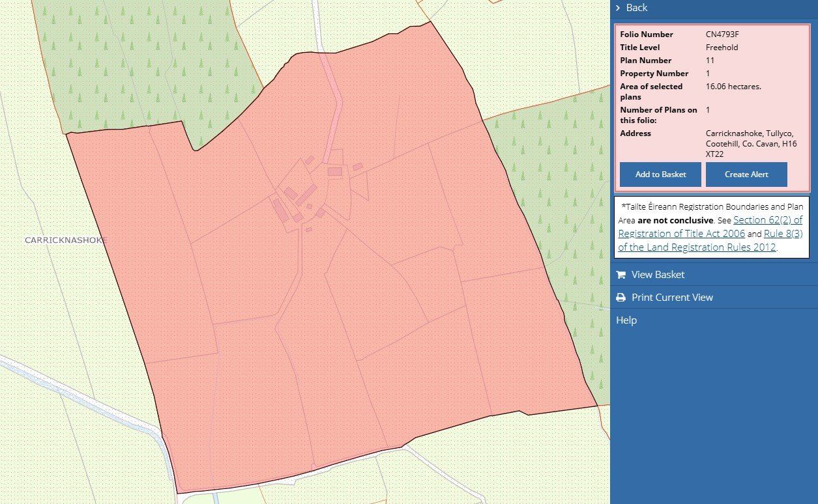Click the folio number CN4793F value

tap(723, 34)
